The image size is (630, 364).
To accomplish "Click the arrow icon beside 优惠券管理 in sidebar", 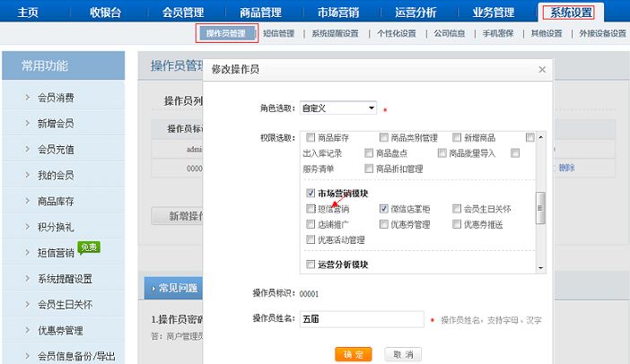I will click(x=27, y=330).
